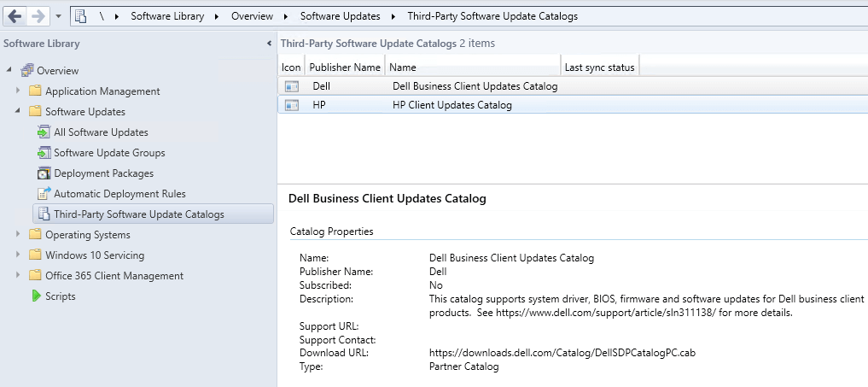Sort by the Icon column header
Viewport: 868px width, 387px height.
[x=291, y=67]
